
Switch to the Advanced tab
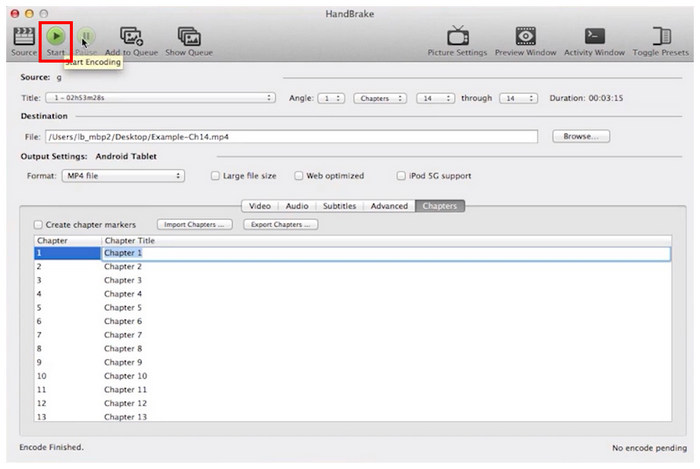(x=389, y=206)
